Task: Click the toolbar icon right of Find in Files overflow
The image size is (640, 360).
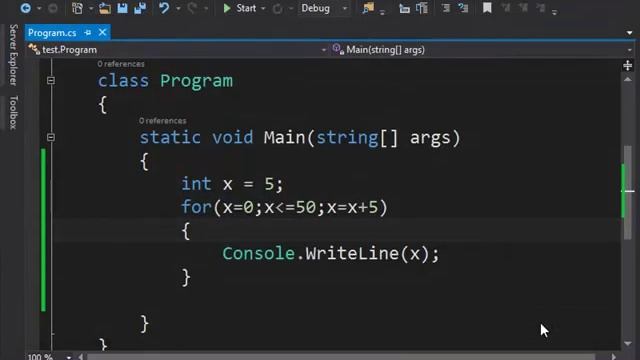Action: (x=404, y=8)
